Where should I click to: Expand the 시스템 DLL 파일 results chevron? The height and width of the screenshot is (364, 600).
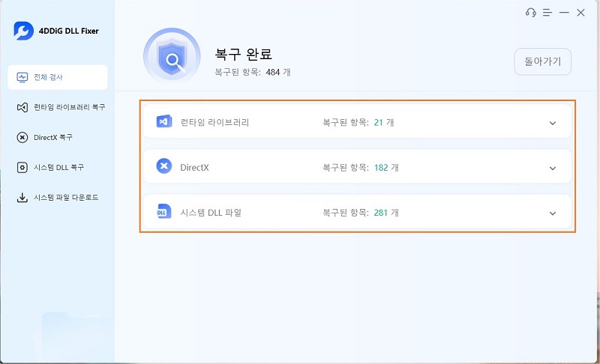coord(553,213)
